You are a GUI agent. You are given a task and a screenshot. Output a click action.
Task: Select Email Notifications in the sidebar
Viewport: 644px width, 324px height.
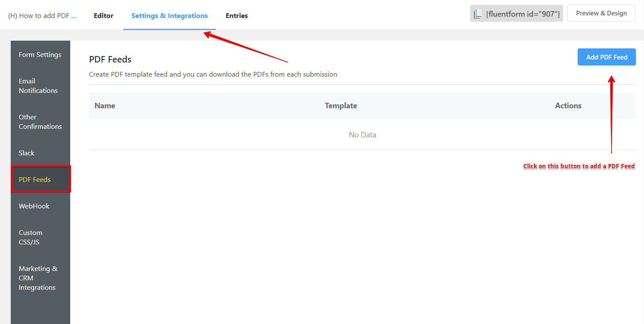(38, 86)
